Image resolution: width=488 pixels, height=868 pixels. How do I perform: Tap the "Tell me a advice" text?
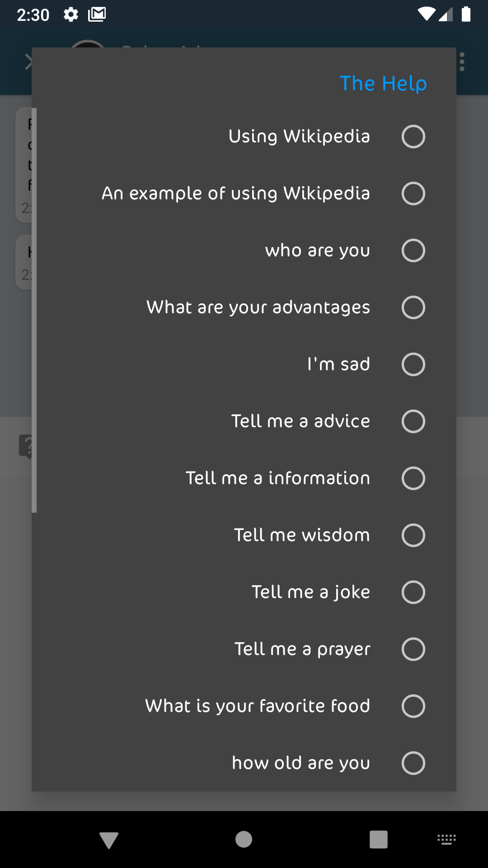click(300, 421)
